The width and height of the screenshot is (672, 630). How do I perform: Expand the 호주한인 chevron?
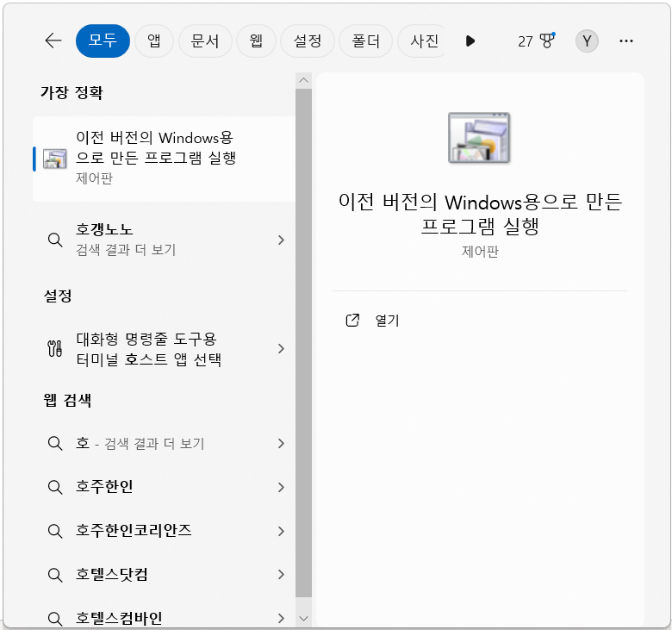click(x=281, y=487)
